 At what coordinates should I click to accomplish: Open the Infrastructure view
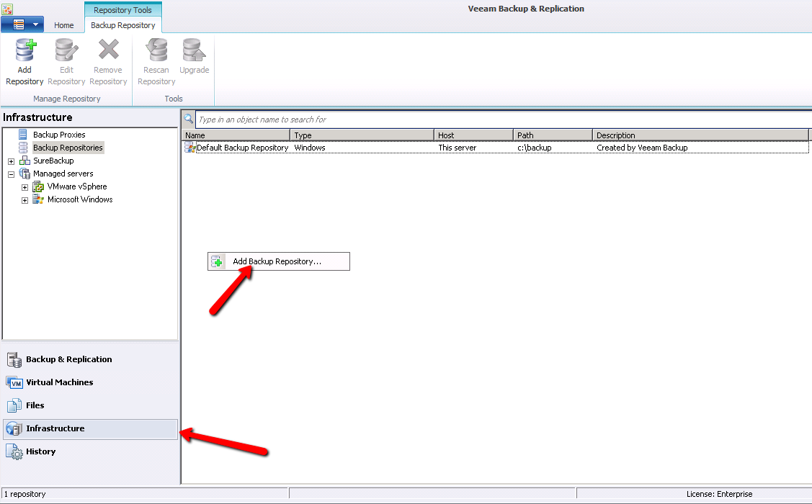(x=91, y=429)
